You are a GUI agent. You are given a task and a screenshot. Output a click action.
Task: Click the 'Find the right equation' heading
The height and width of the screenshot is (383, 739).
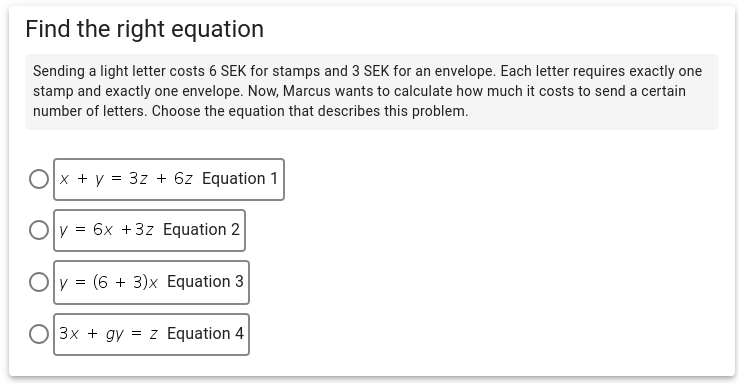pos(145,29)
